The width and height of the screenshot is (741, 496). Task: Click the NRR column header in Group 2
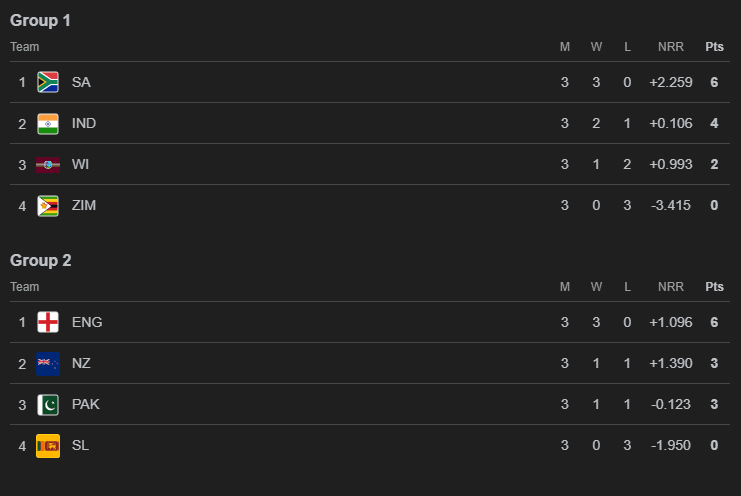(671, 287)
